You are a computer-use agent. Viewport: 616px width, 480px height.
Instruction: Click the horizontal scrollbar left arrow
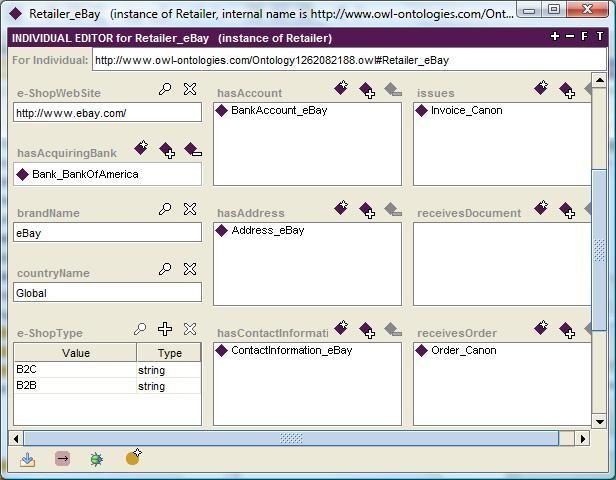tap(16, 438)
